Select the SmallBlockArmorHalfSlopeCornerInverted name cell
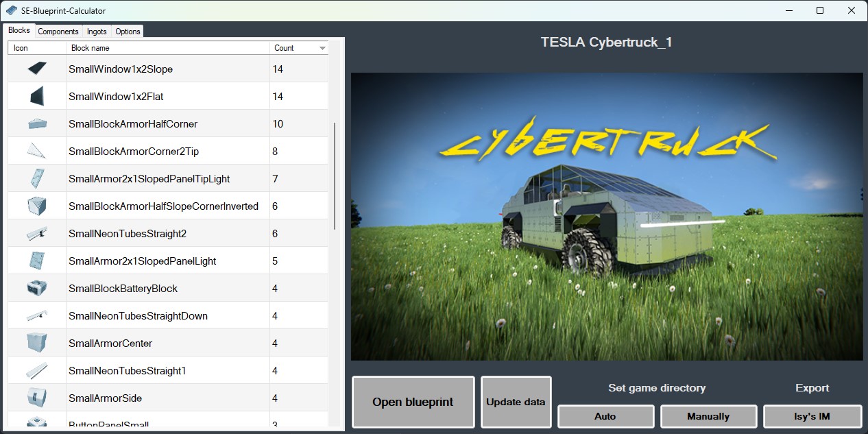 click(168, 206)
